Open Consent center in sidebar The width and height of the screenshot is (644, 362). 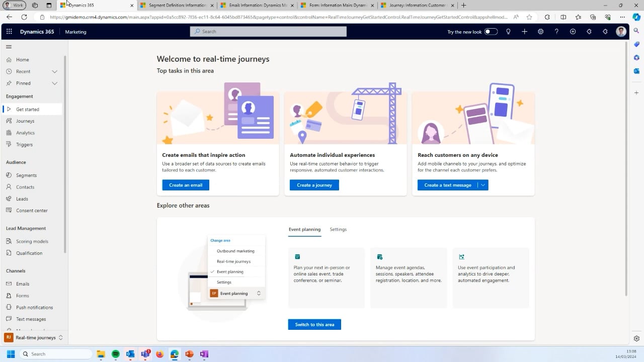tap(32, 210)
